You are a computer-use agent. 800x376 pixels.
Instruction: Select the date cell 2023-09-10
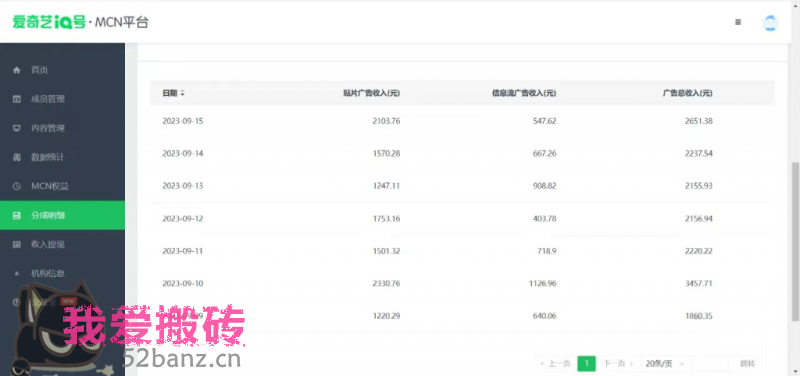click(x=183, y=283)
